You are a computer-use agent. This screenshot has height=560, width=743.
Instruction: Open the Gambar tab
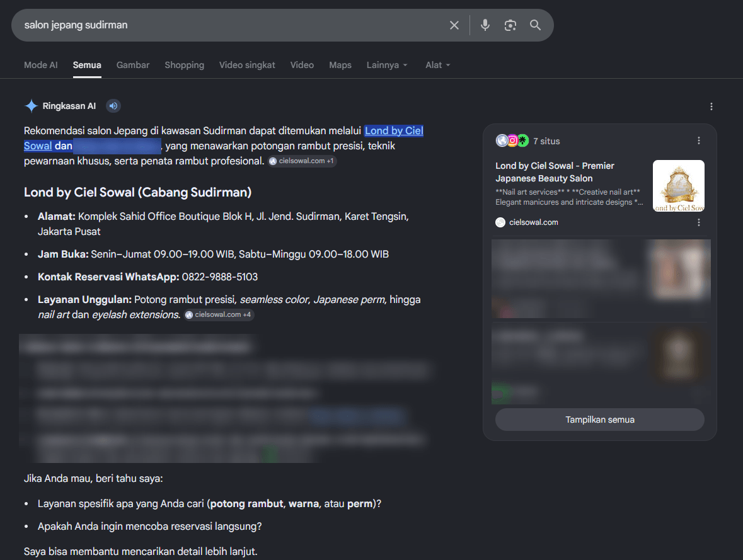pyautogui.click(x=133, y=65)
